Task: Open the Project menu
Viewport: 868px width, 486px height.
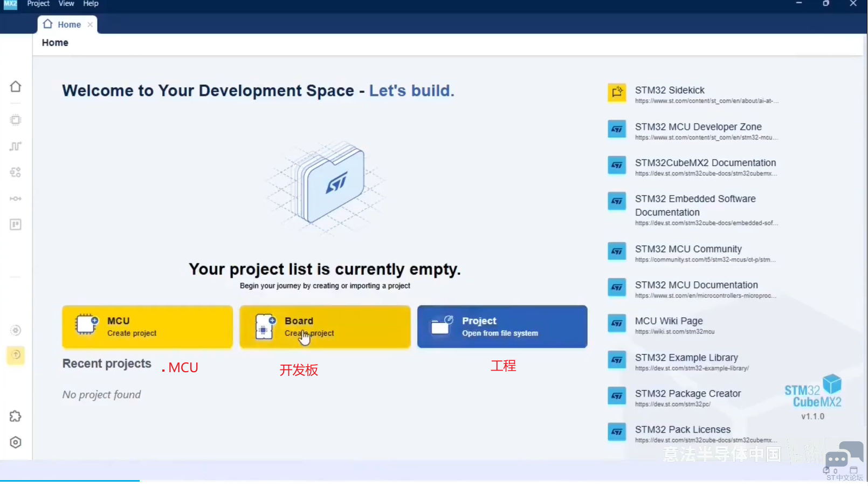Action: point(38,4)
